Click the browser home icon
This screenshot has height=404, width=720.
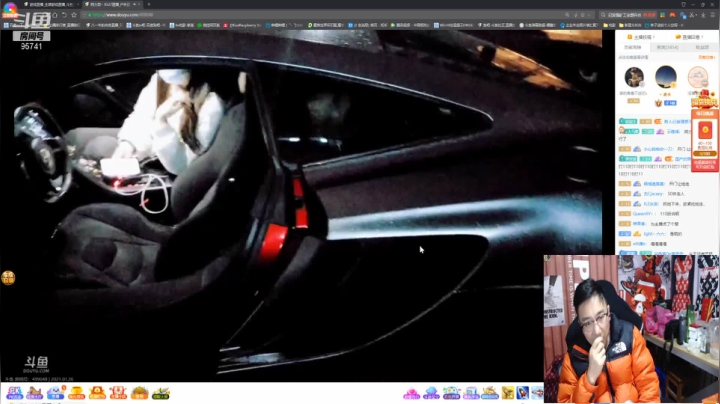pos(55,15)
